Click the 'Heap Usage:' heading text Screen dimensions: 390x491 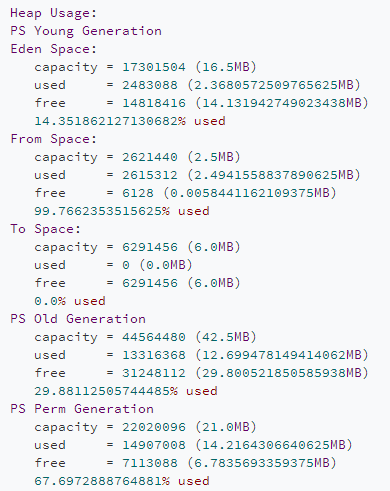click(x=53, y=13)
